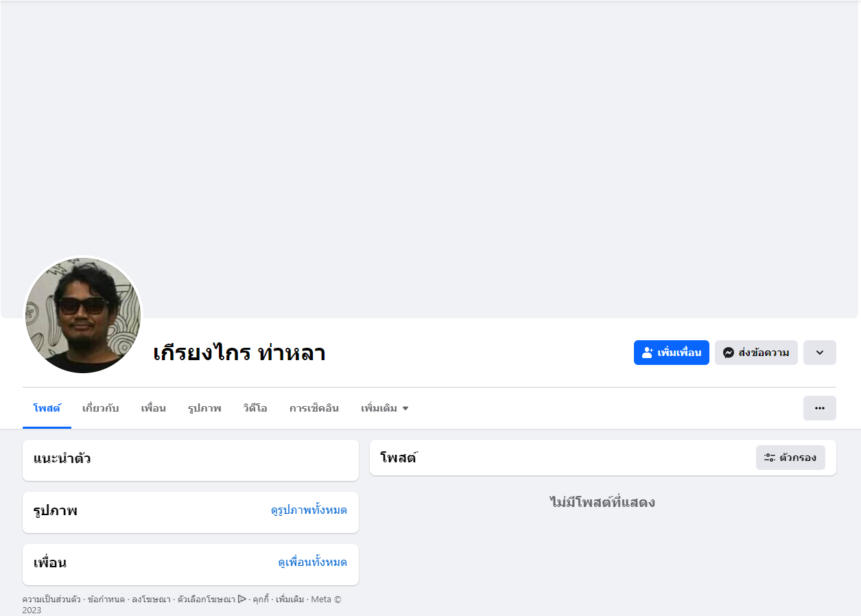The width and height of the screenshot is (861, 616).
Task: Open the ความเป็นส่วนตัว footer link
Action: point(51,600)
